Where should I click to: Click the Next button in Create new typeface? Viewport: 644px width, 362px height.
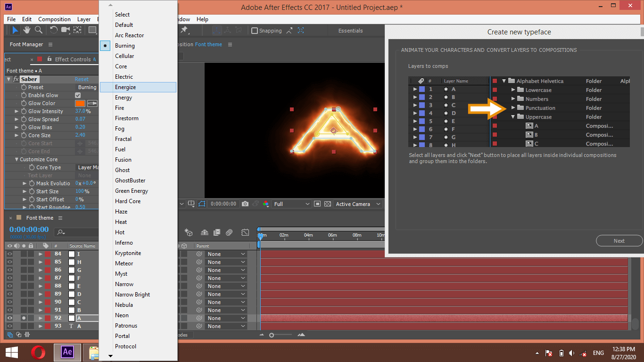619,240
